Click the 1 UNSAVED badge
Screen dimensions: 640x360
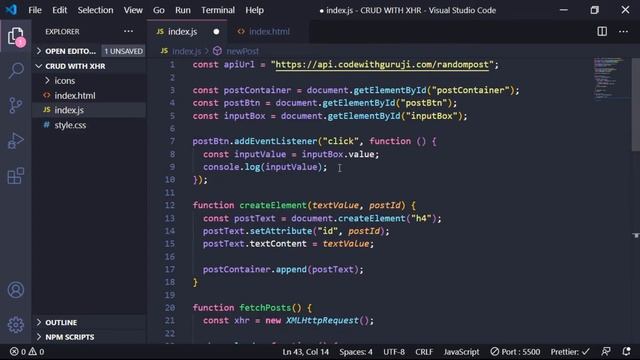coord(123,51)
